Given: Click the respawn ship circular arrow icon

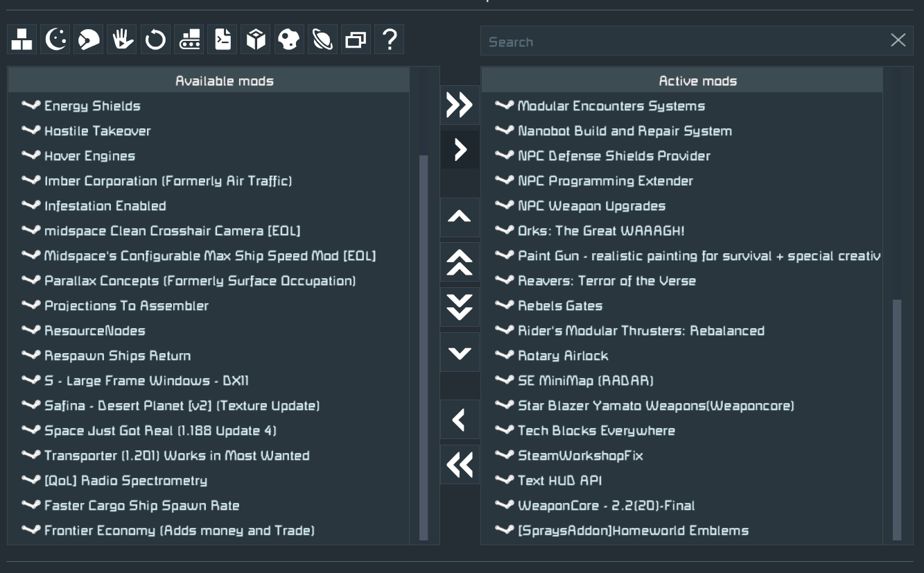Looking at the screenshot, I should pos(155,40).
